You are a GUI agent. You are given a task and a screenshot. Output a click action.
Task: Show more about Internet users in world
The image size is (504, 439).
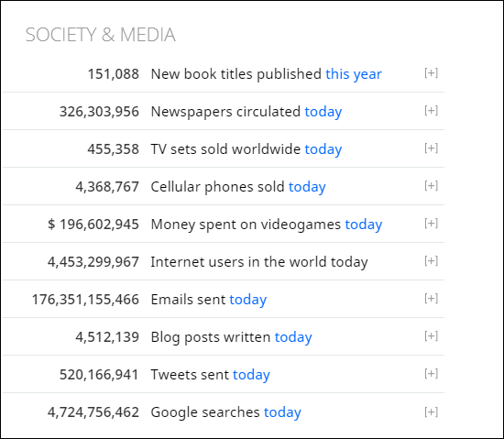[x=431, y=261]
